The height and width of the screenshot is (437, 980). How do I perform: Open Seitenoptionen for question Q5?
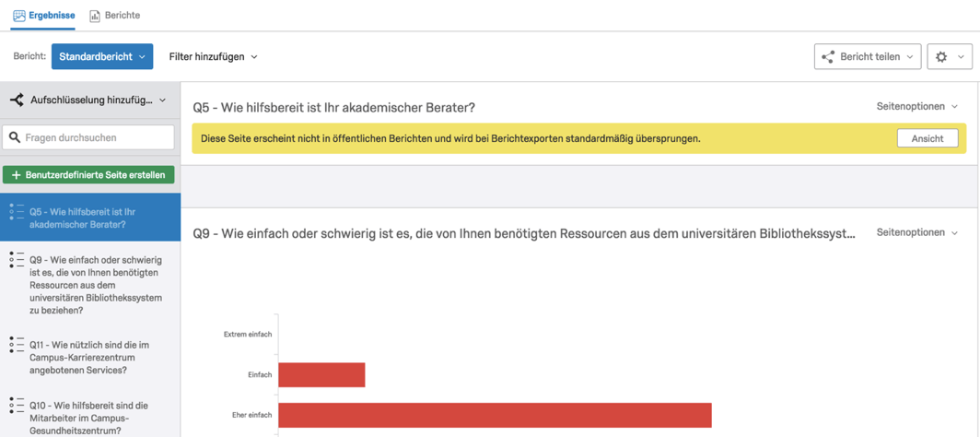[x=916, y=106]
